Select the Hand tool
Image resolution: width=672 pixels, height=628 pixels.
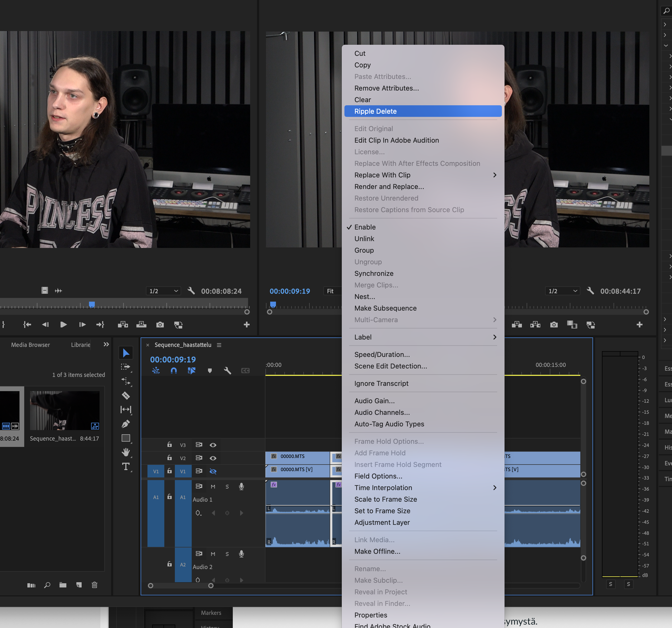126,452
